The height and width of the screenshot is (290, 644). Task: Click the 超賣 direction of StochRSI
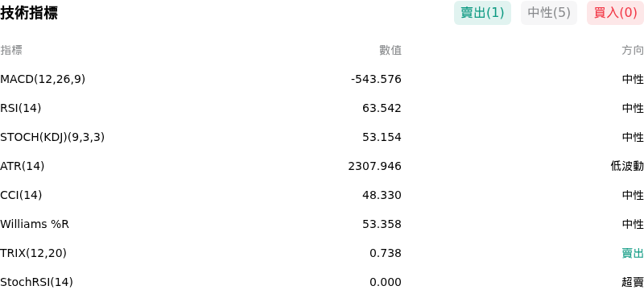pyautogui.click(x=633, y=282)
